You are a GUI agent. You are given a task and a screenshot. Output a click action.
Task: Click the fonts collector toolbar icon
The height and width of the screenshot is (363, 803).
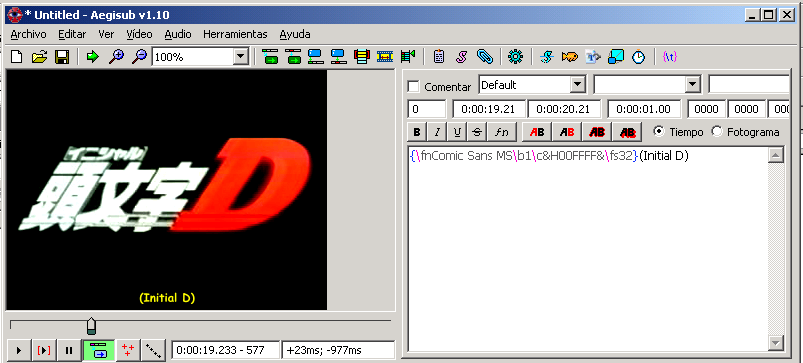click(x=593, y=57)
